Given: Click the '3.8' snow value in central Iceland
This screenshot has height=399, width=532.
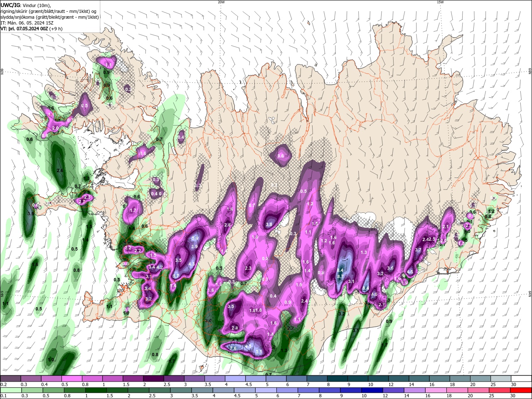Looking at the screenshot, I should pos(269,224).
